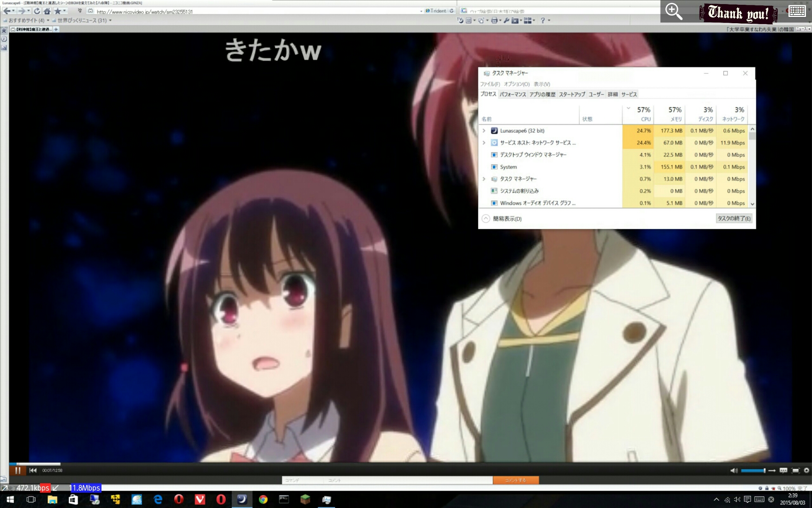Open Task Manager 表示 menu
Viewport: 812px width, 508px height.
coord(542,84)
